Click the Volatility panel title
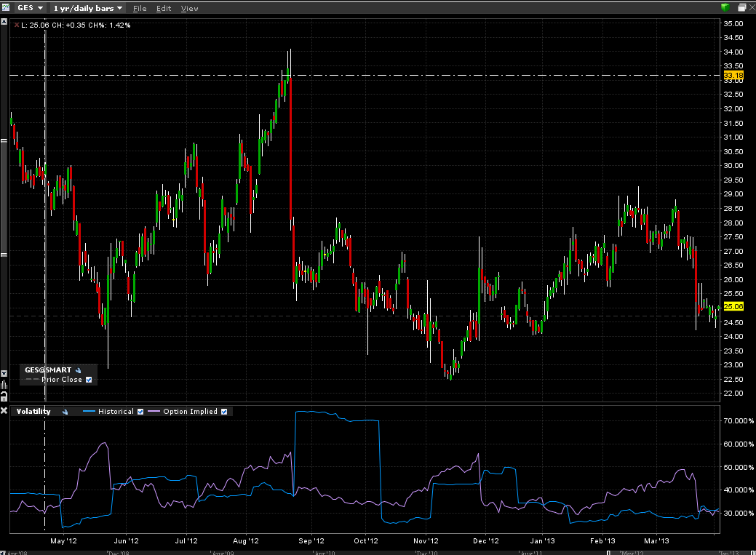 (33, 411)
